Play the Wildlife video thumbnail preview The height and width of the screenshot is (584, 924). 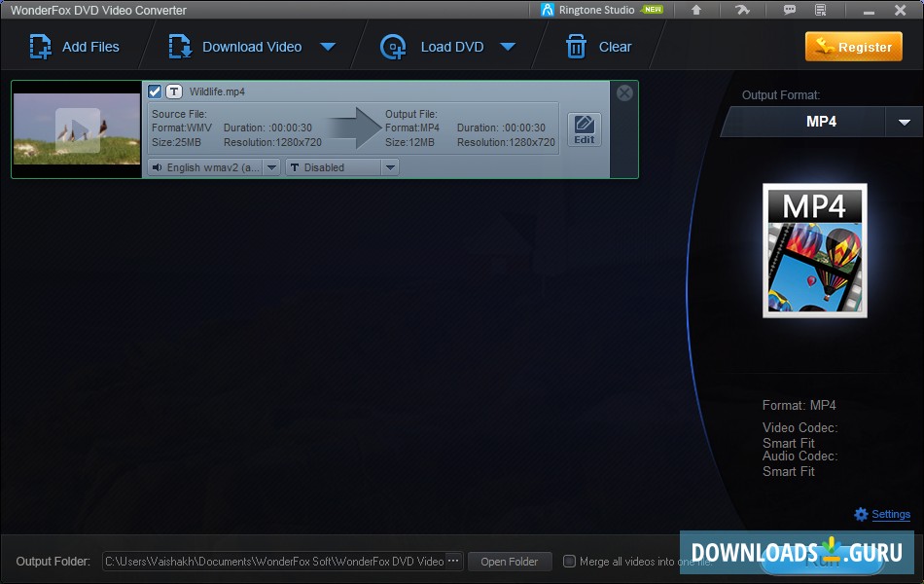[x=77, y=129]
